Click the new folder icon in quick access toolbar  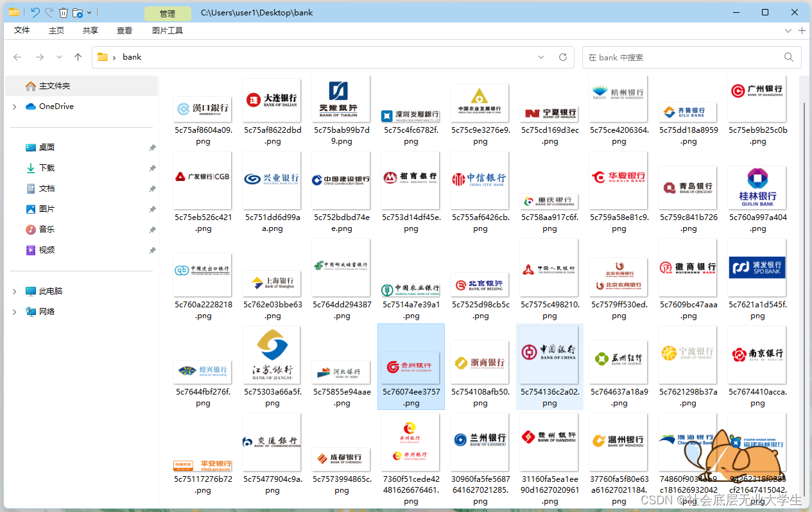tap(77, 12)
